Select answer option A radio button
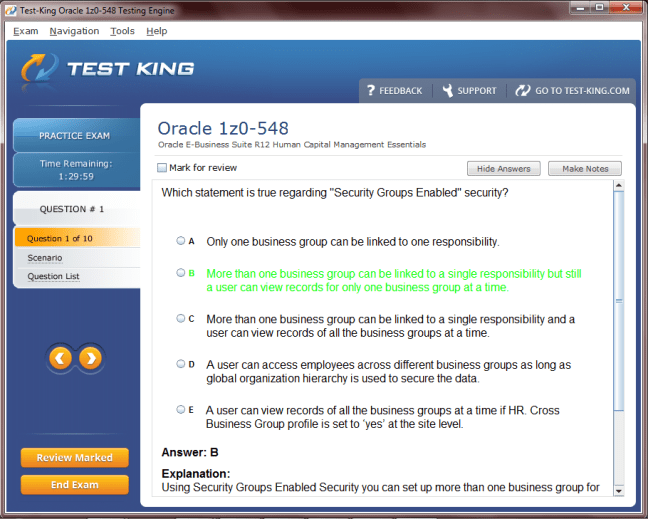This screenshot has width=648, height=519. [x=181, y=240]
